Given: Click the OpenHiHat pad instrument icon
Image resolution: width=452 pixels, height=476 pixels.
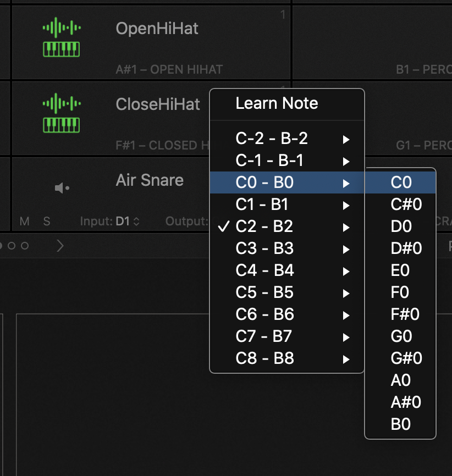Looking at the screenshot, I should 62,38.
